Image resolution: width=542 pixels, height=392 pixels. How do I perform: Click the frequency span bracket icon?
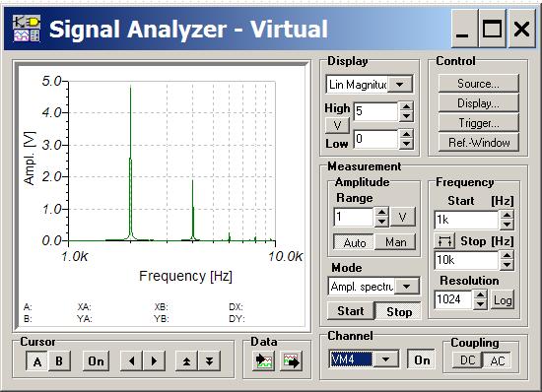pyautogui.click(x=444, y=240)
